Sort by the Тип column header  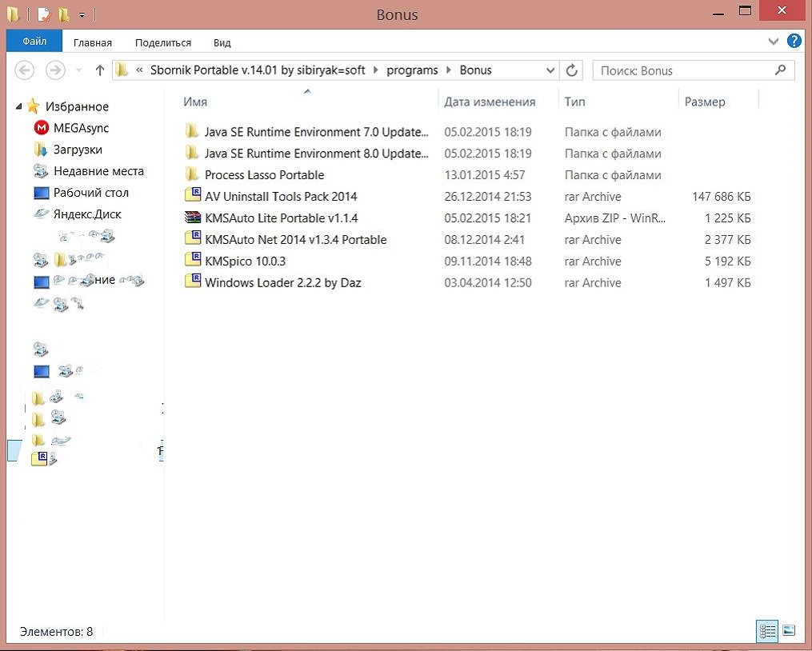point(575,102)
